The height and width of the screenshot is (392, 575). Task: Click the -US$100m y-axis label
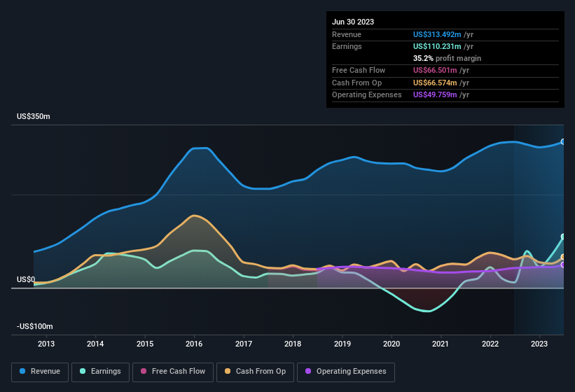tap(35, 326)
